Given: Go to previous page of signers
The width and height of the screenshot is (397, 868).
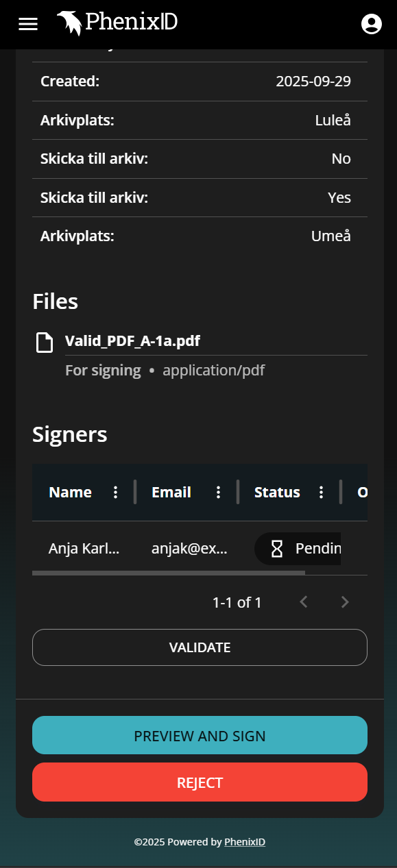Looking at the screenshot, I should tap(304, 602).
